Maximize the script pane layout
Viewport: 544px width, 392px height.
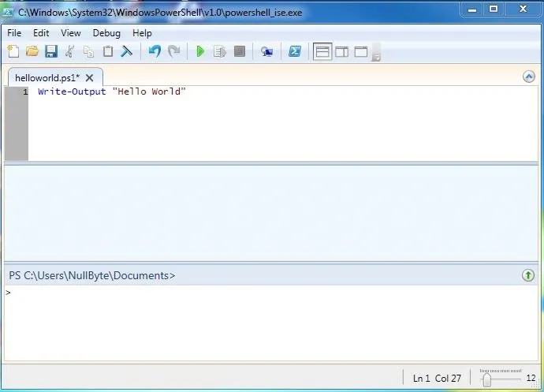coord(361,52)
